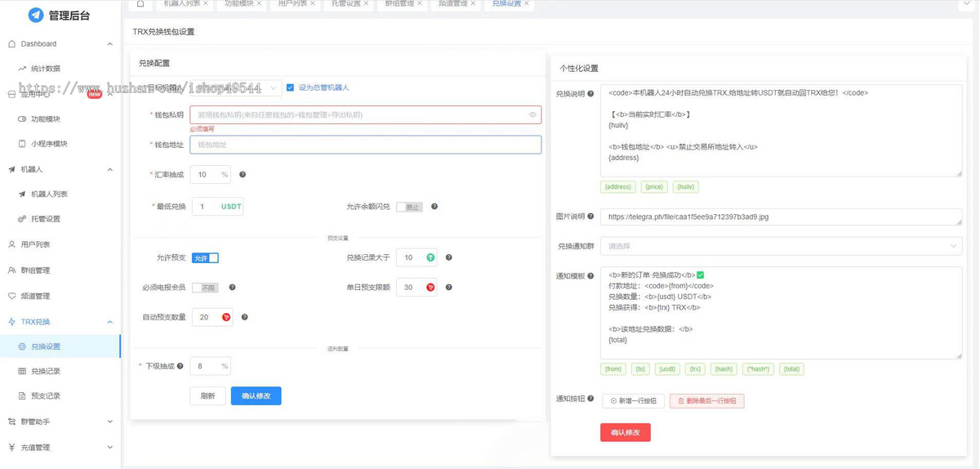Insert the {total} tag

[791, 369]
